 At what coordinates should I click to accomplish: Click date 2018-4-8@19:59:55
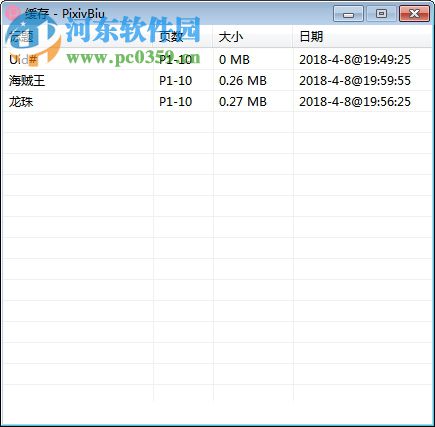point(355,81)
